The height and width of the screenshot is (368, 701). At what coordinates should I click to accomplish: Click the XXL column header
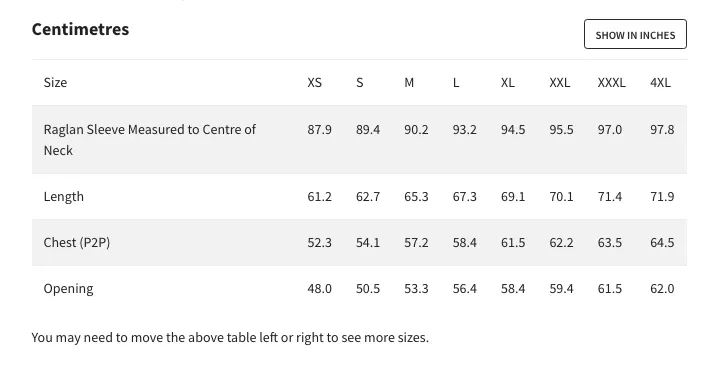[559, 83]
